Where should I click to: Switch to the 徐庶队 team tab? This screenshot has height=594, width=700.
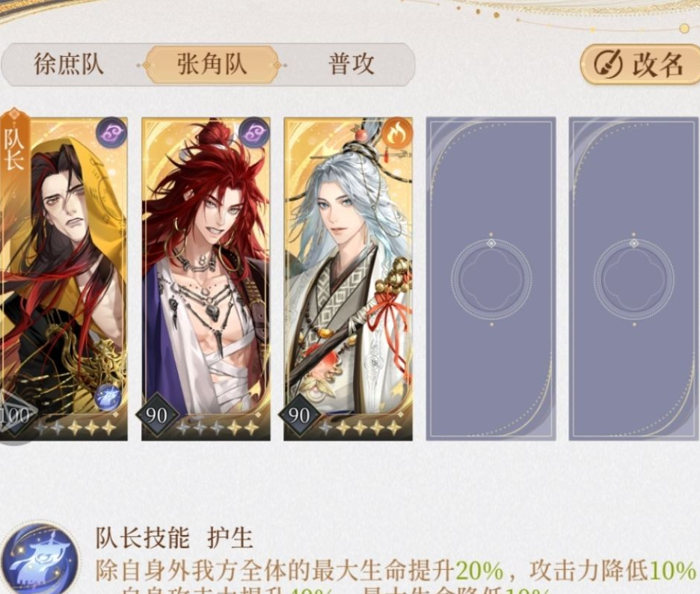click(x=70, y=64)
